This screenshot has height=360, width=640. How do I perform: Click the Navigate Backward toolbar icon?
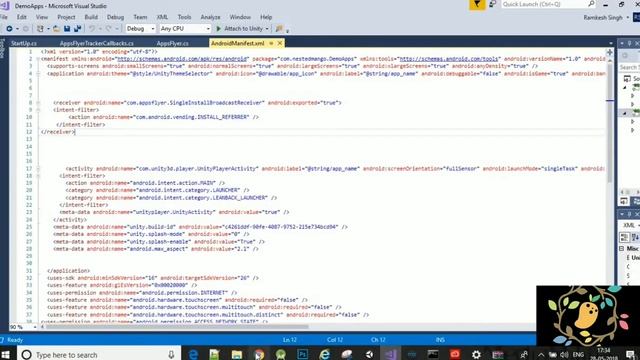tap(9, 29)
